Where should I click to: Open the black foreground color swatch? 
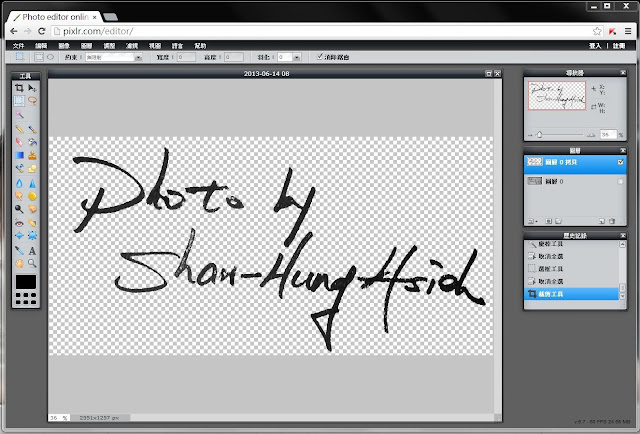[26, 282]
